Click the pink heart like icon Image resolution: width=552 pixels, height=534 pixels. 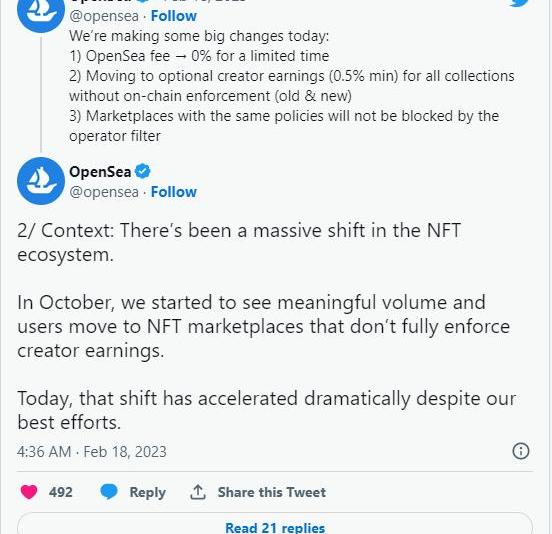(x=29, y=492)
